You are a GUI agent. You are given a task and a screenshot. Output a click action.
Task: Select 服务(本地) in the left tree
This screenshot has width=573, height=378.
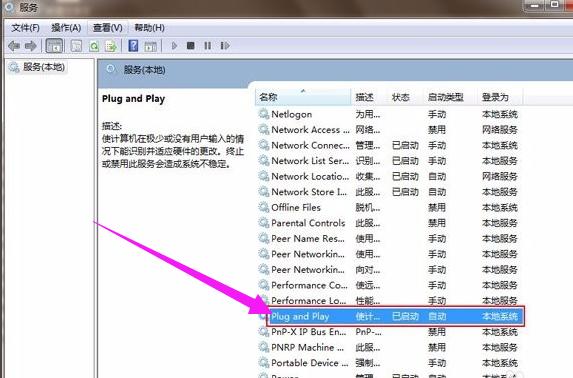click(x=44, y=67)
